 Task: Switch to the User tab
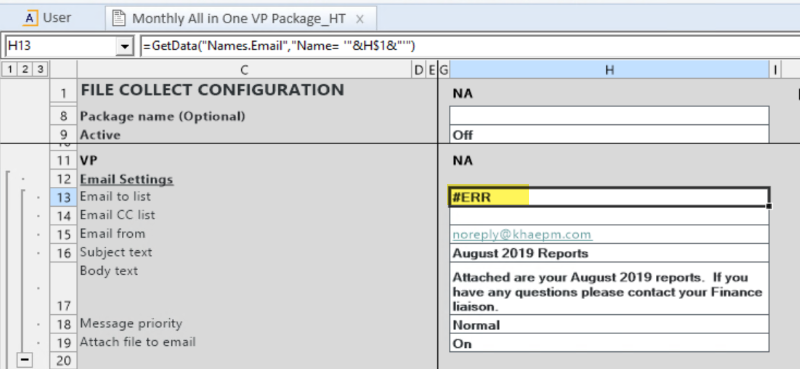[x=47, y=18]
